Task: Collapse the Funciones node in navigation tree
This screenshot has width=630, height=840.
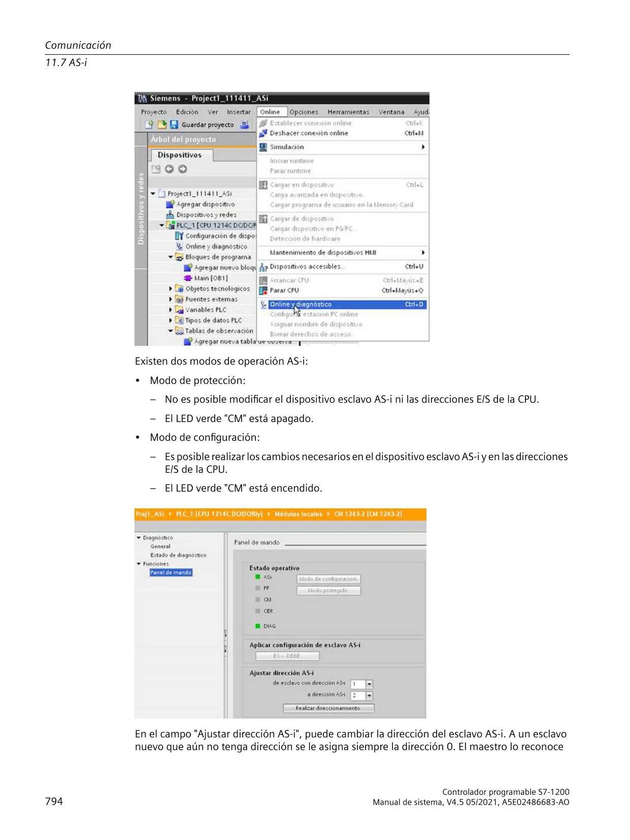Action: [x=139, y=564]
